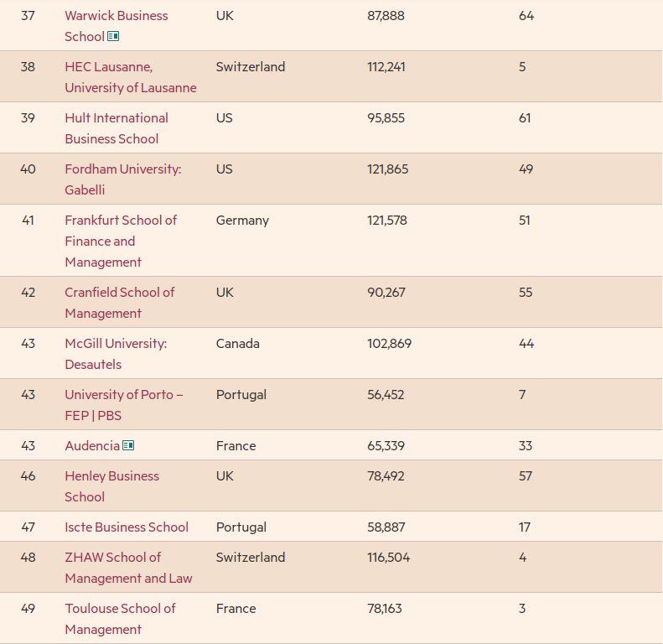
Task: Select rank number 46 cell
Action: click(28, 476)
